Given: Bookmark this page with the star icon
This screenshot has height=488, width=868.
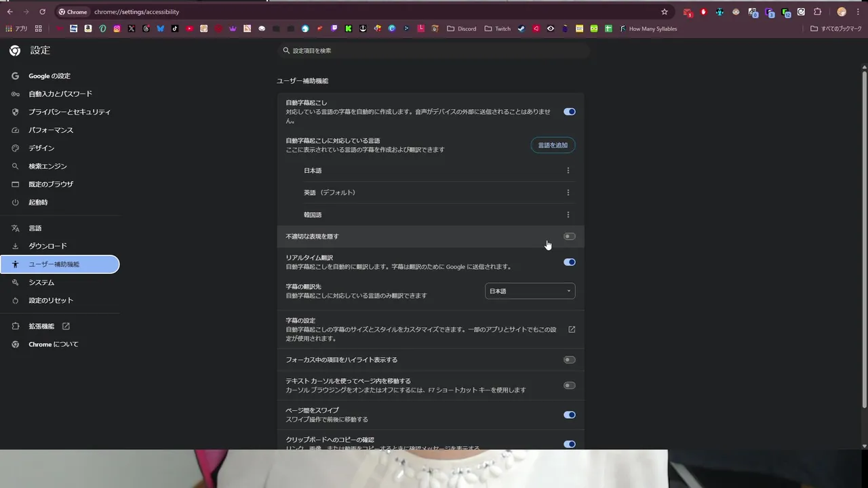Looking at the screenshot, I should [665, 12].
